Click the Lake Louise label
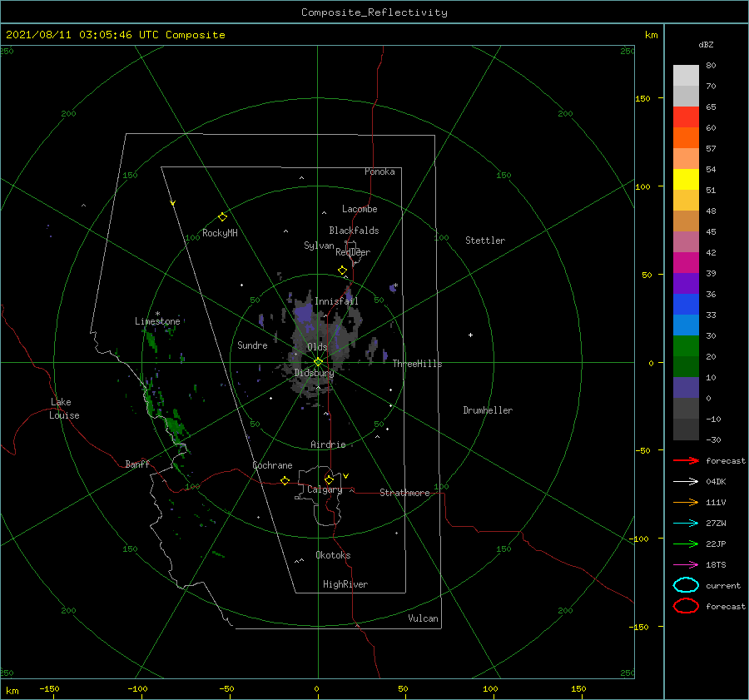Viewport: 749px width, 700px height. pos(64,409)
